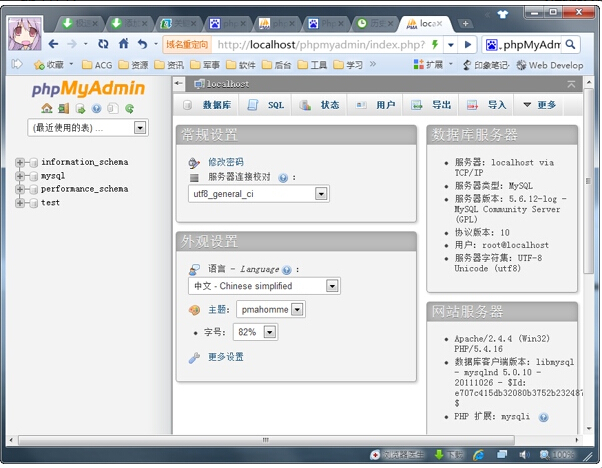Open the address bar history dropdown arrow

click(451, 45)
